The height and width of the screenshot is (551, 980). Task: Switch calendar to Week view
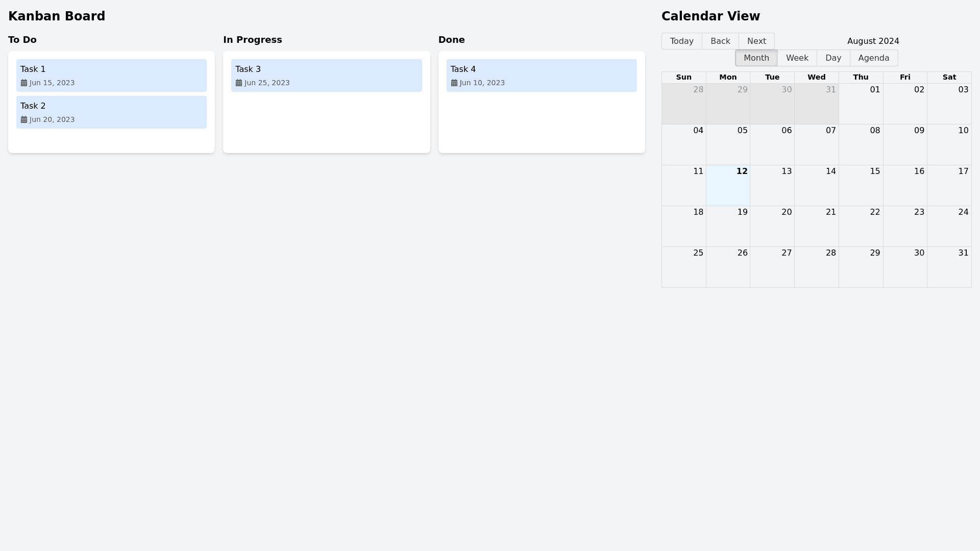point(797,58)
